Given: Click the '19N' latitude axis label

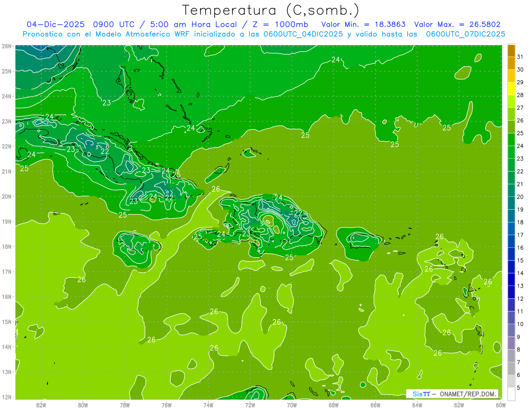Looking at the screenshot, I should [7, 222].
